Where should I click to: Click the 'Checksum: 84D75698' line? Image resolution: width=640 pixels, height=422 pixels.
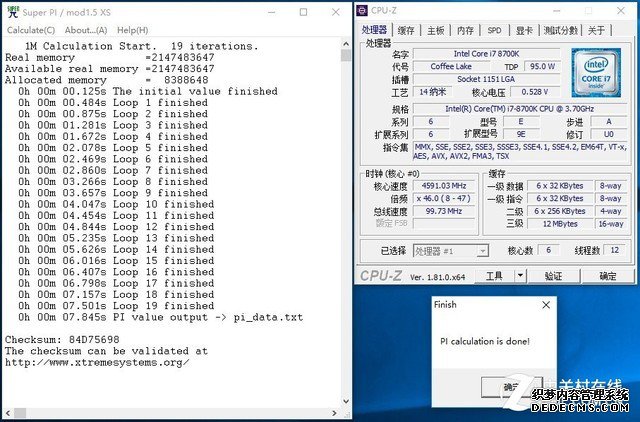62,340
